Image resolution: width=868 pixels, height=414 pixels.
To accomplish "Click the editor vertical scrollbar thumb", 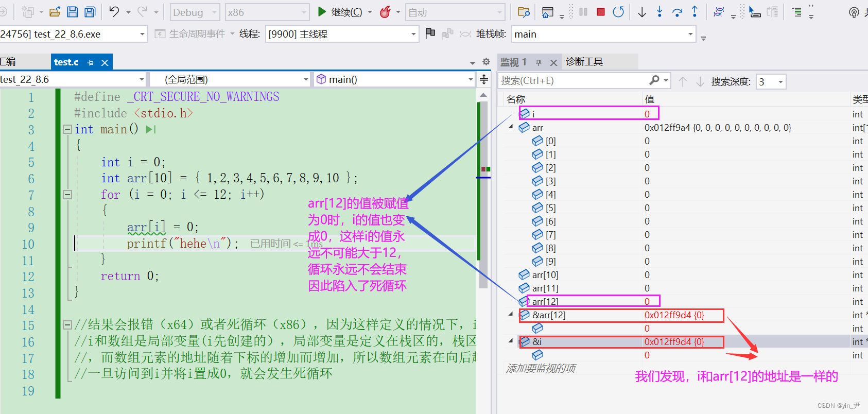I will [x=483, y=196].
